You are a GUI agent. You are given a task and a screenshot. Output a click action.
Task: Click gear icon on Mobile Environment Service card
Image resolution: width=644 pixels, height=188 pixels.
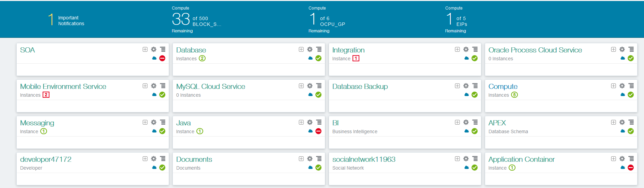154,86
